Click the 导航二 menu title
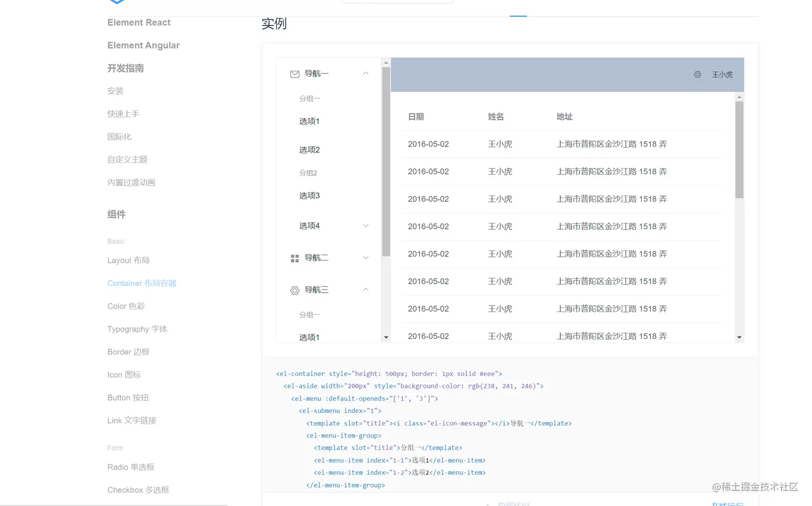 coord(316,258)
